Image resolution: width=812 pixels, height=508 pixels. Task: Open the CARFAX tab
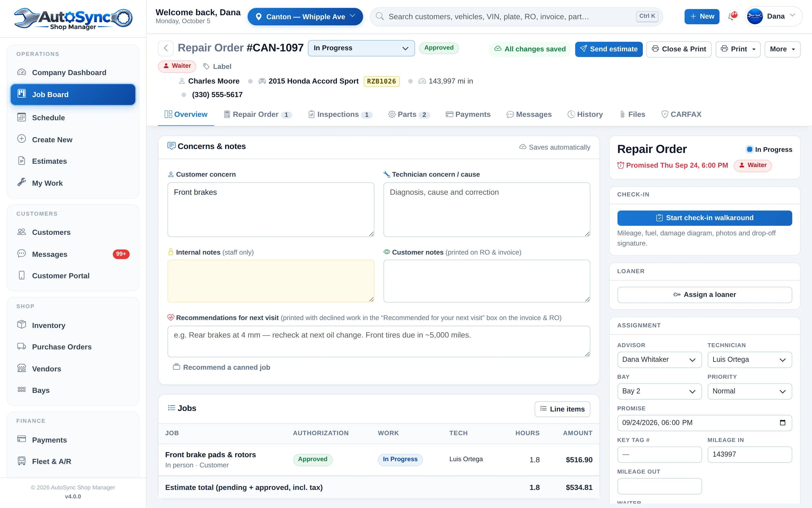coord(681,115)
